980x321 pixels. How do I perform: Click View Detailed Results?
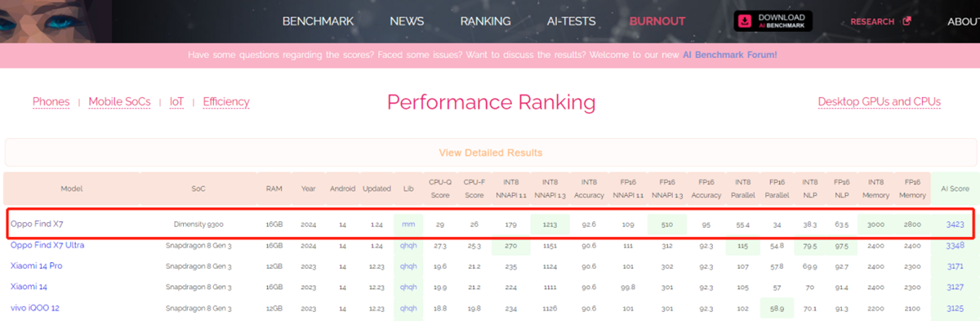pyautogui.click(x=490, y=153)
